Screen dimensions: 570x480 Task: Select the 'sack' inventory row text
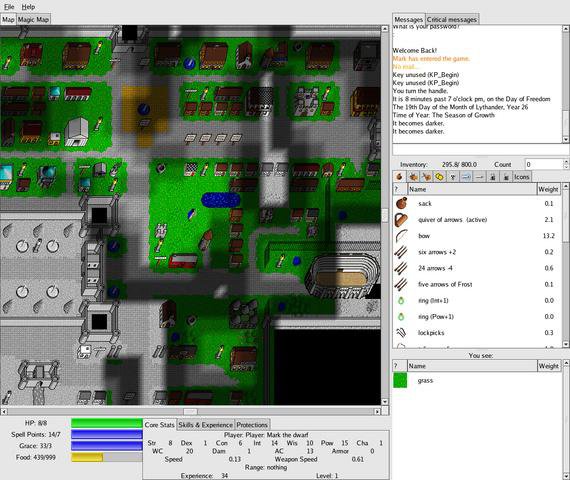click(x=425, y=204)
